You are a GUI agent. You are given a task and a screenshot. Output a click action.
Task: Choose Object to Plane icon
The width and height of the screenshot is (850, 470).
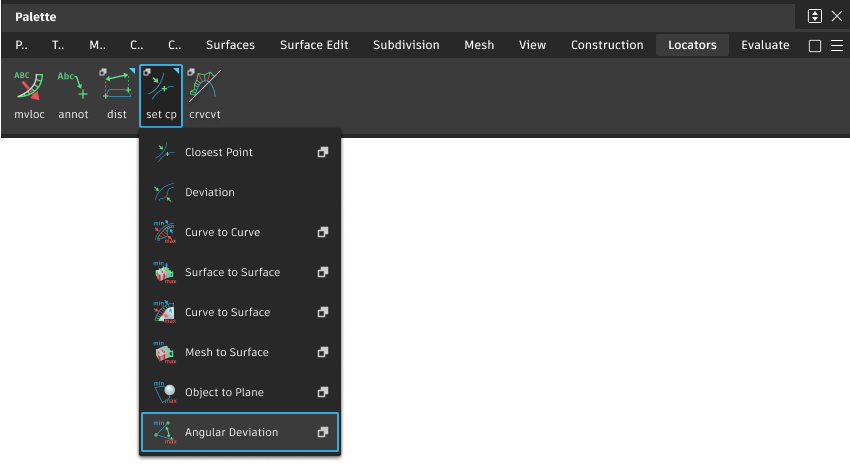pos(165,392)
